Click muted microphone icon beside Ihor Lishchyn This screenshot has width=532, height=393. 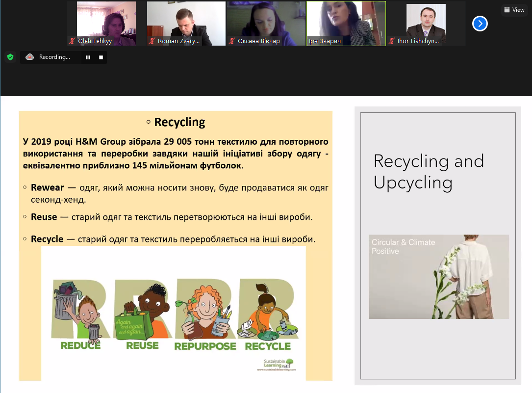tap(392, 41)
